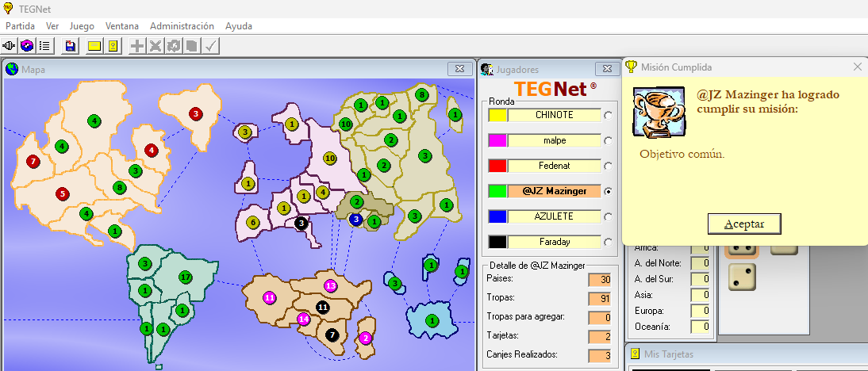Click the yellow card toolbar icon

coord(94,46)
